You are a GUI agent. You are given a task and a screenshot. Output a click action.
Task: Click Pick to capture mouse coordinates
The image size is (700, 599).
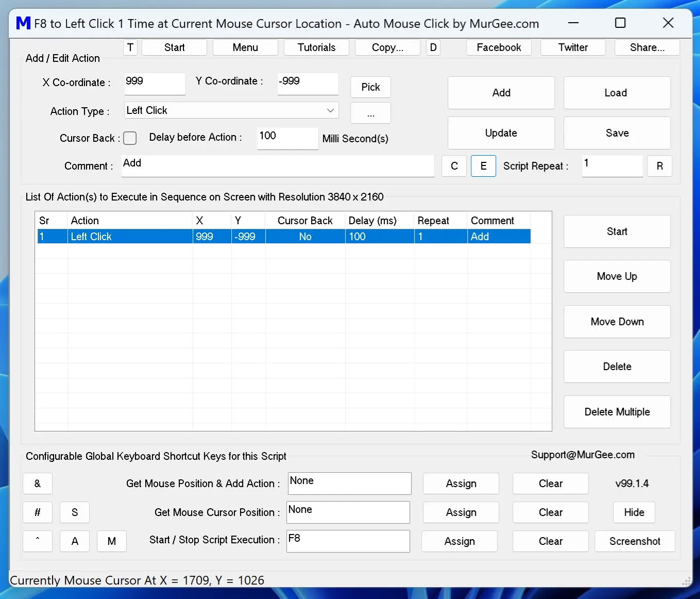pyautogui.click(x=370, y=87)
